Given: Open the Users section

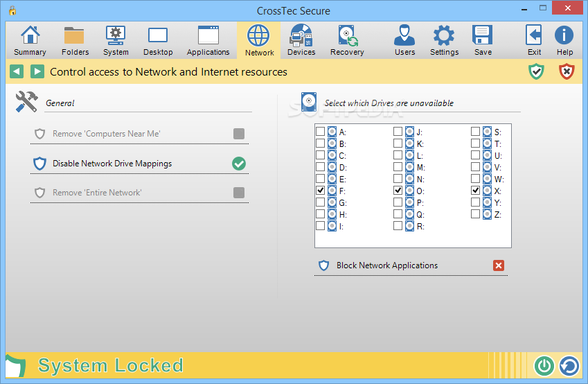Looking at the screenshot, I should click(404, 40).
